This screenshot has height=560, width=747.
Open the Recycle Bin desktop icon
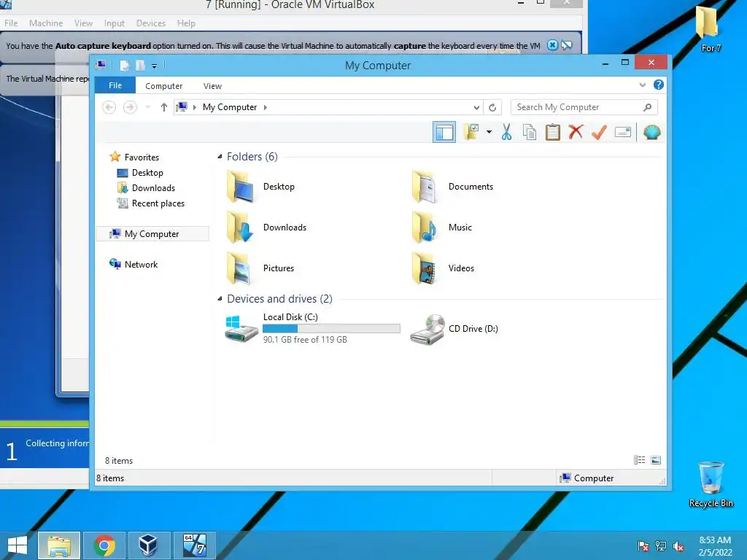pos(711,484)
